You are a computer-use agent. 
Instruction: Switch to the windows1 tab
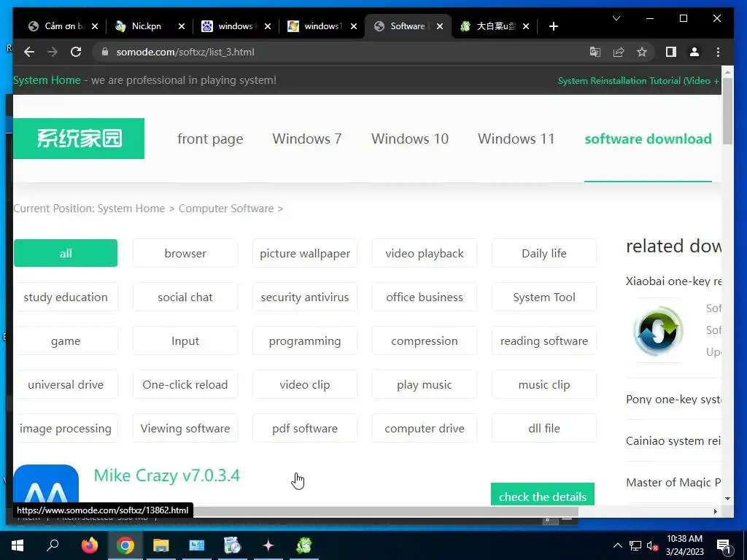322,26
